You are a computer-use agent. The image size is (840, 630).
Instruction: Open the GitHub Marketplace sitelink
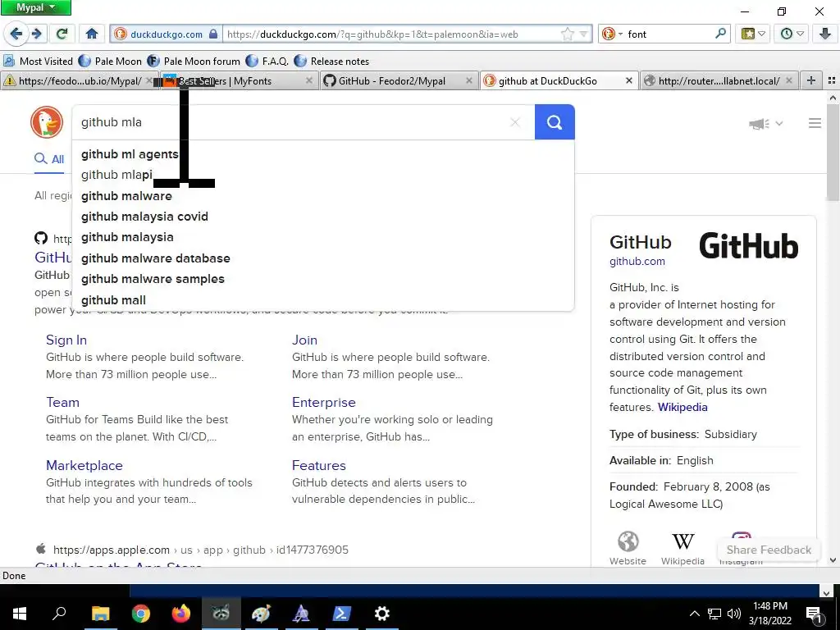[84, 466]
